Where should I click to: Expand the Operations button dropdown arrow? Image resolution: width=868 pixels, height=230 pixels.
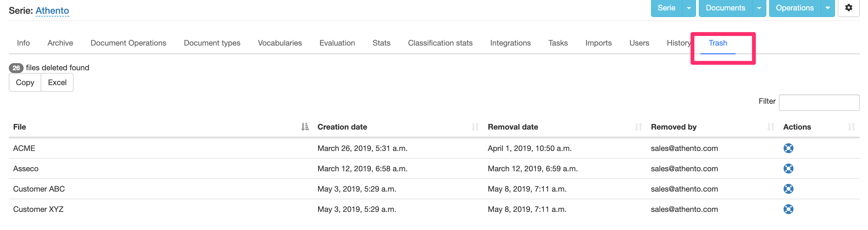pyautogui.click(x=828, y=8)
